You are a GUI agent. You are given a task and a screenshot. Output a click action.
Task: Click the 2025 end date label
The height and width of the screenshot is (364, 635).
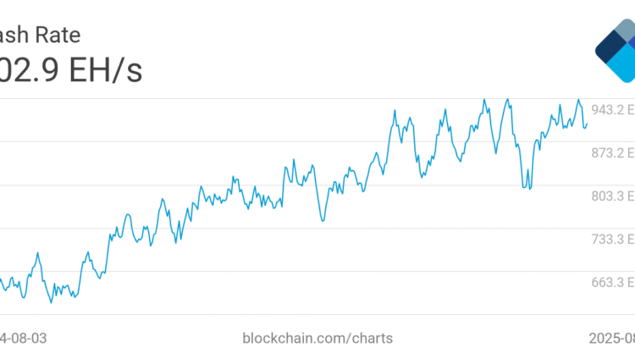[613, 338]
